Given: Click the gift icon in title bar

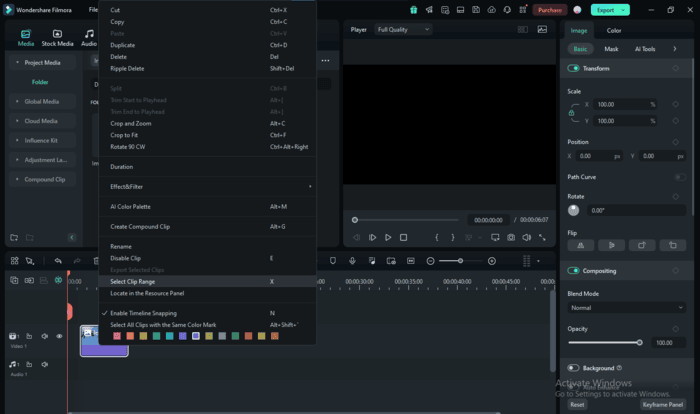Looking at the screenshot, I should click(413, 10).
